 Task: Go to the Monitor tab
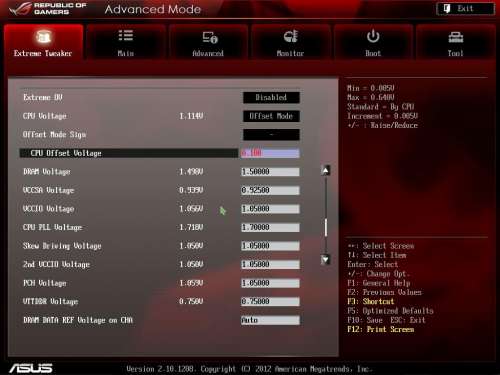(x=291, y=43)
